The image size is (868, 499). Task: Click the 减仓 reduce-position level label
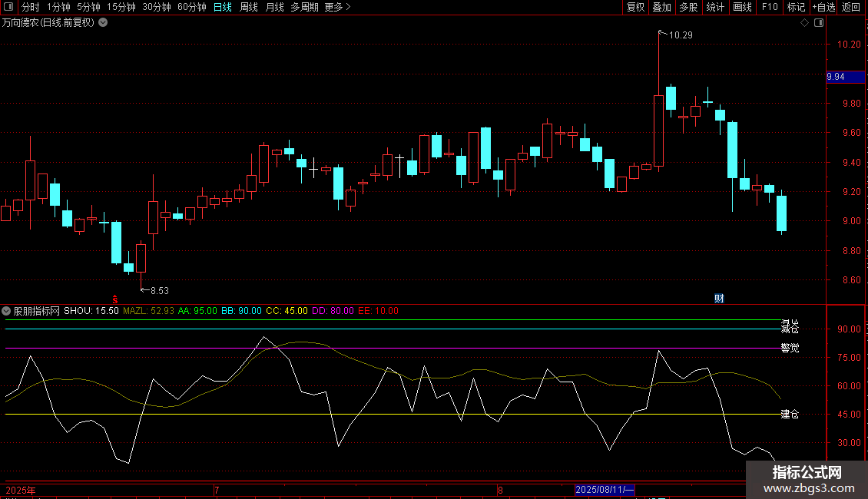(x=790, y=329)
